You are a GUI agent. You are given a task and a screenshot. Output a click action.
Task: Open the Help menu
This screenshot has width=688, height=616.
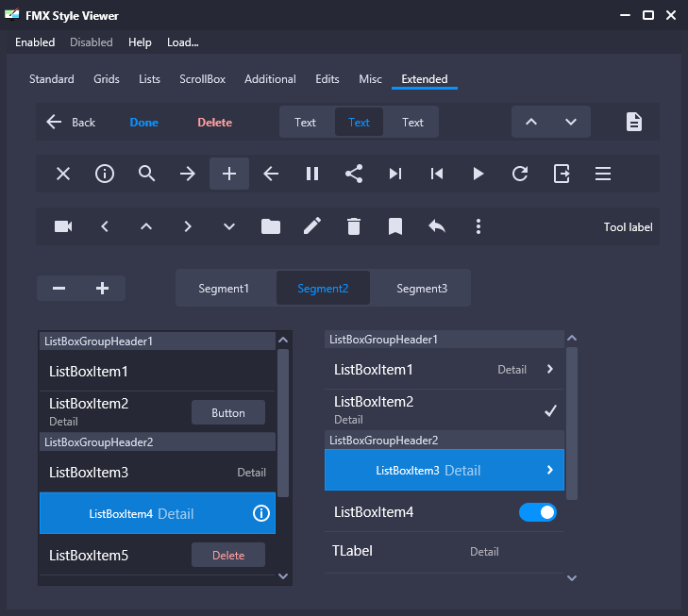(140, 42)
